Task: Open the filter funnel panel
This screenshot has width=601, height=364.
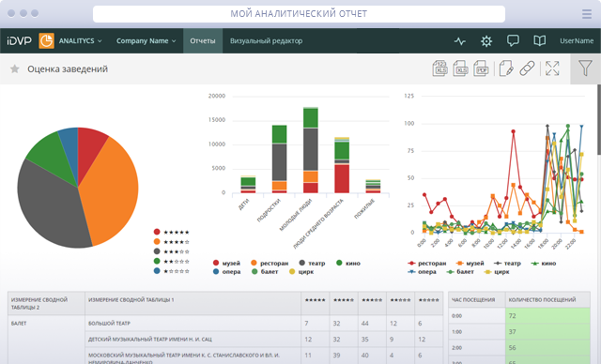Action: (x=585, y=68)
